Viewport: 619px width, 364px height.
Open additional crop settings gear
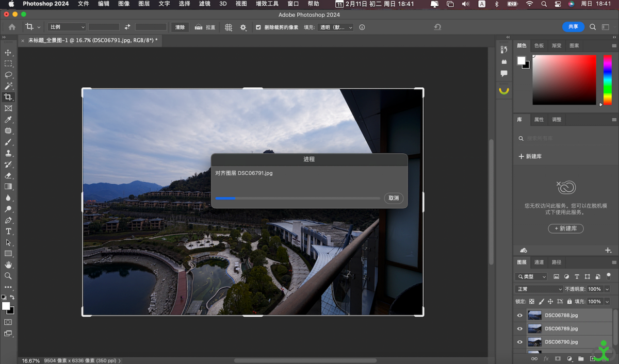pyautogui.click(x=243, y=27)
